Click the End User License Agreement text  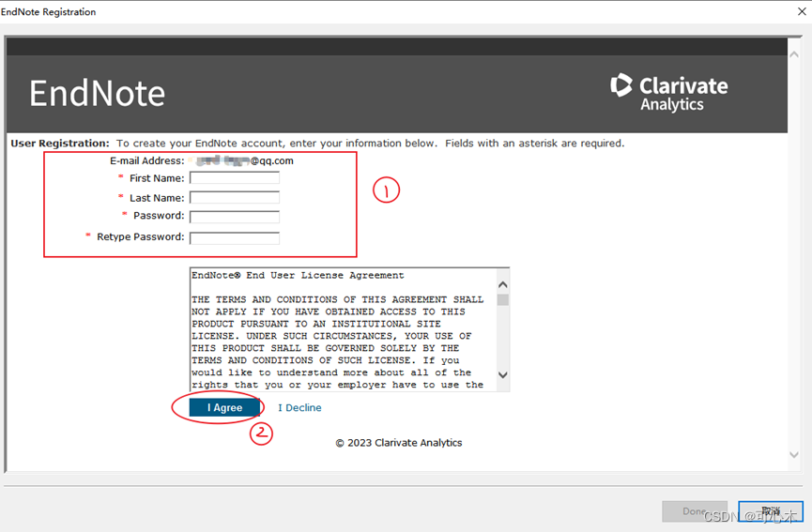pos(344,329)
